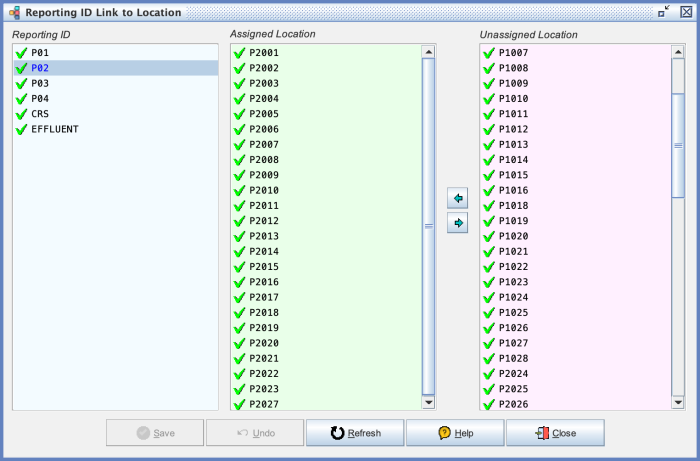Viewport: 700px width, 461px height.
Task: Open Help from bottom button bar
Action: (x=454, y=433)
